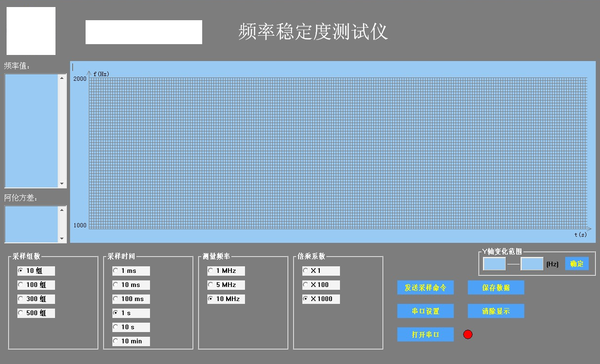
Task: Select the 100 组 sampling group option
Action: coord(36,285)
